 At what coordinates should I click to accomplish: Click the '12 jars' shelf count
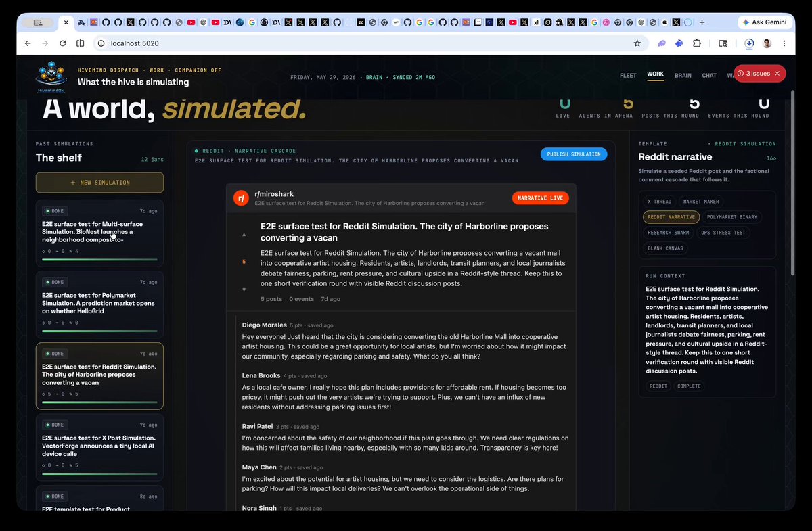tap(154, 160)
